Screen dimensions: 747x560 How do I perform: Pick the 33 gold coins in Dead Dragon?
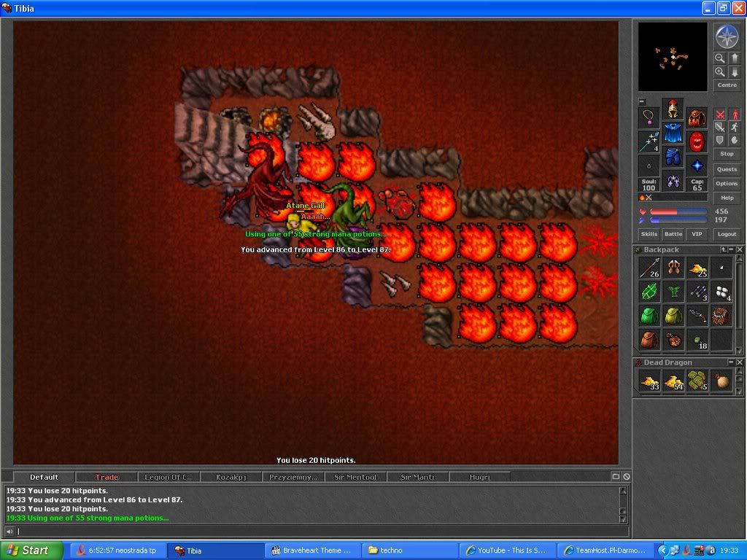click(x=649, y=381)
